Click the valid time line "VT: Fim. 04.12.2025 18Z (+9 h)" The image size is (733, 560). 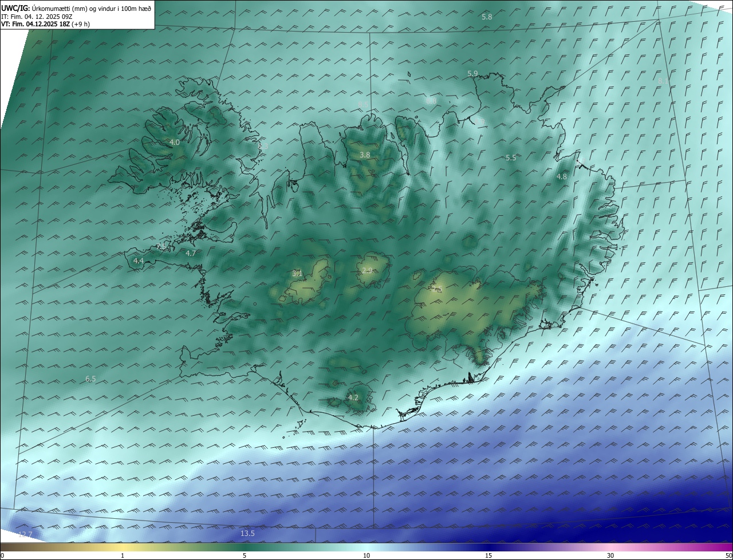point(45,24)
